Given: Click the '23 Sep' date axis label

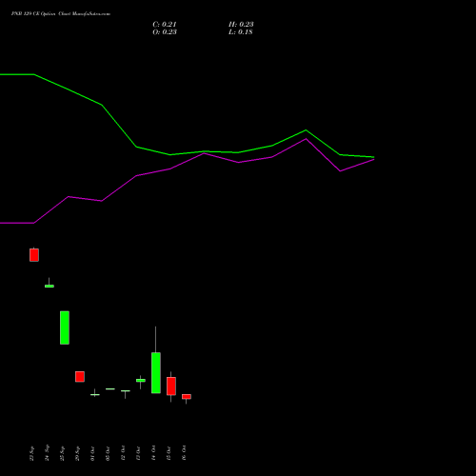Looking at the screenshot, I should click(x=31, y=453).
